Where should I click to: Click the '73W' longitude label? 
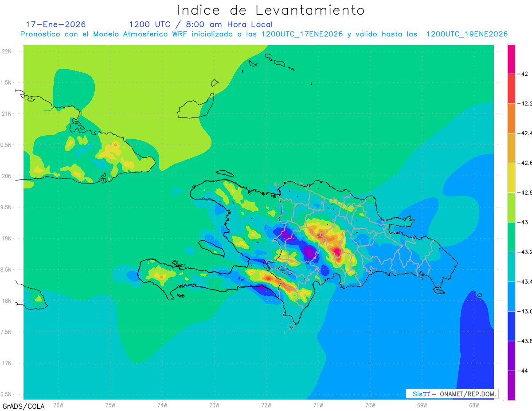(x=214, y=405)
